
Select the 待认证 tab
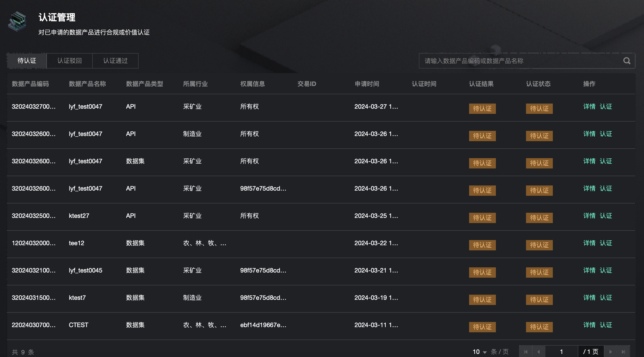27,61
